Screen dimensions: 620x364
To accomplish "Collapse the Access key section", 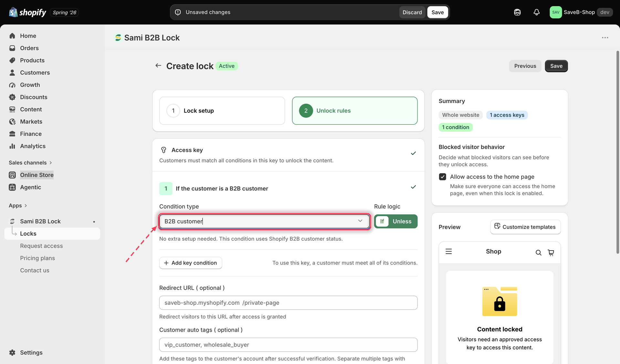I will tap(413, 153).
